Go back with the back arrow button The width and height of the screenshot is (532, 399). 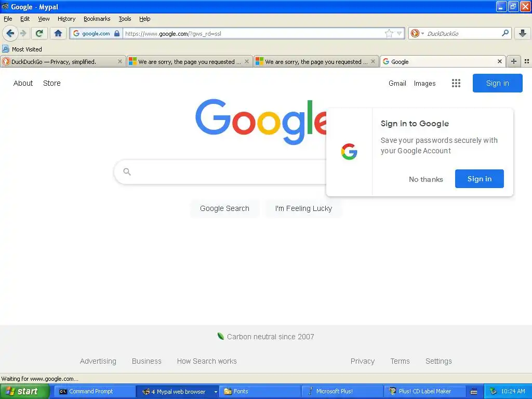point(10,33)
